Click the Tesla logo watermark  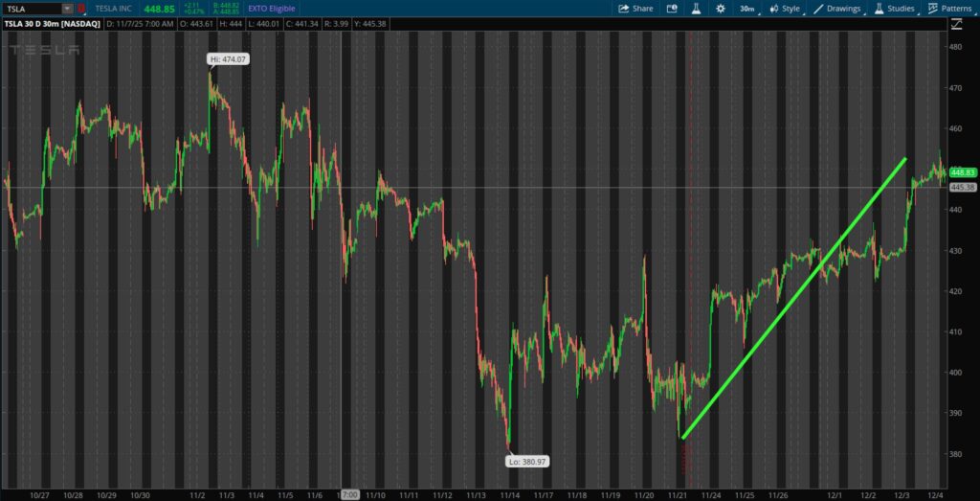46,50
